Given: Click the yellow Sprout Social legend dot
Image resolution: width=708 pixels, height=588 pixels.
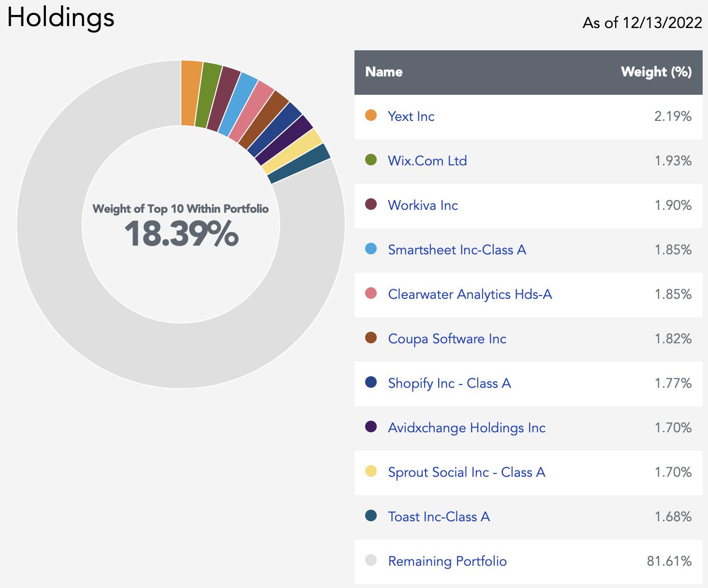Looking at the screenshot, I should pos(371,471).
